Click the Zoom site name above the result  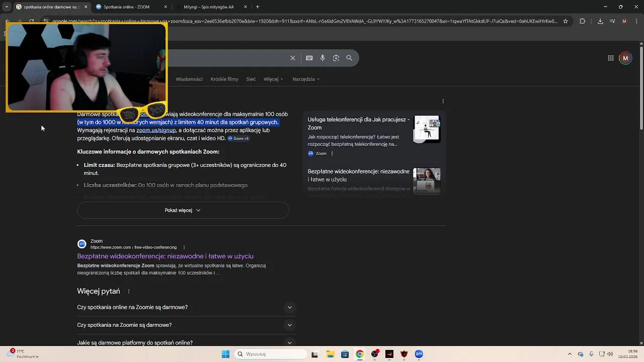[97, 241]
